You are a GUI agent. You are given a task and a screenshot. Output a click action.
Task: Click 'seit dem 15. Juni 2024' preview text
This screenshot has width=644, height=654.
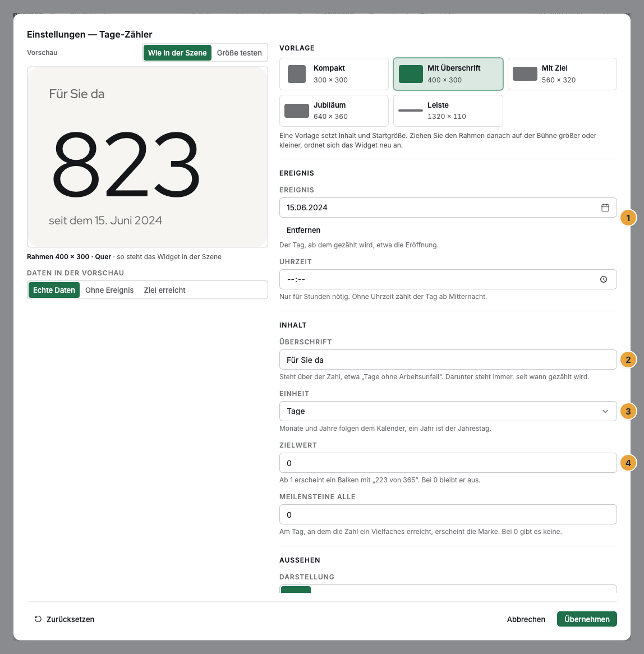coord(105,220)
